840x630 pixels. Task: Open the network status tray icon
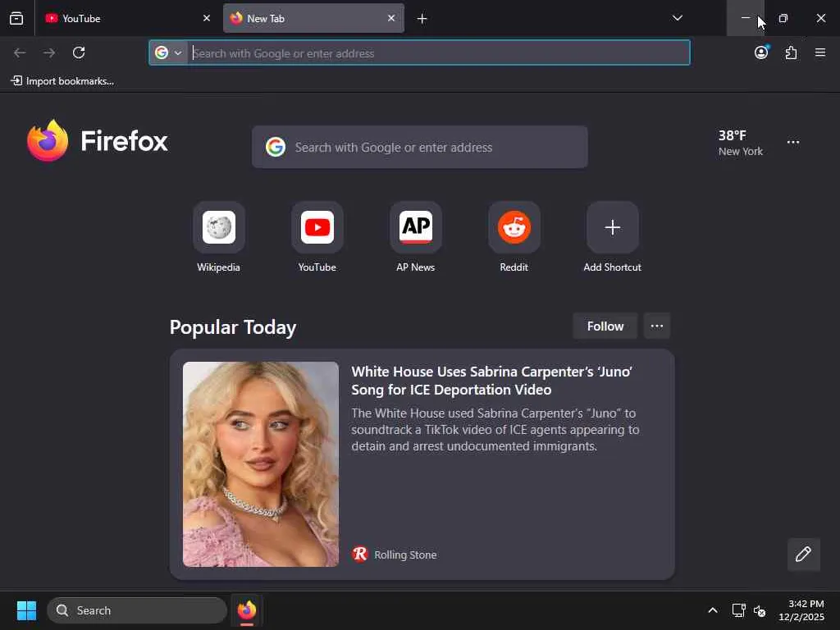738,610
